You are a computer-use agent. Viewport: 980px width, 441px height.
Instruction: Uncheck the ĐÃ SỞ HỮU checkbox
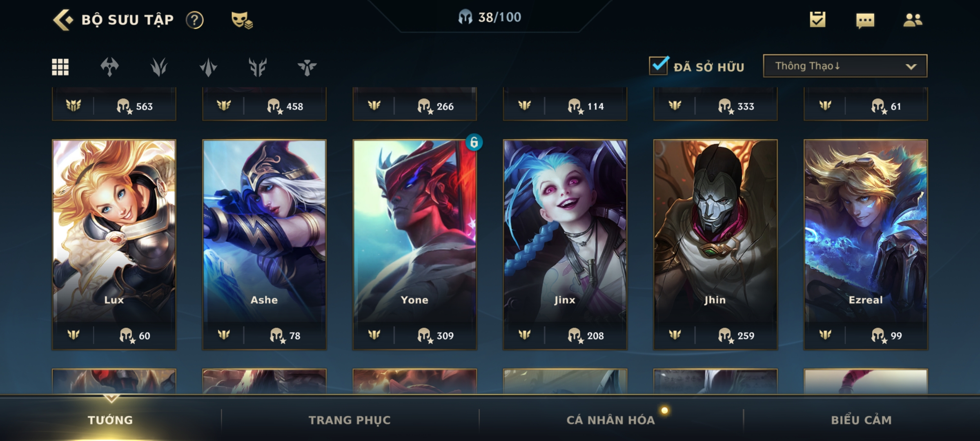coord(659,65)
